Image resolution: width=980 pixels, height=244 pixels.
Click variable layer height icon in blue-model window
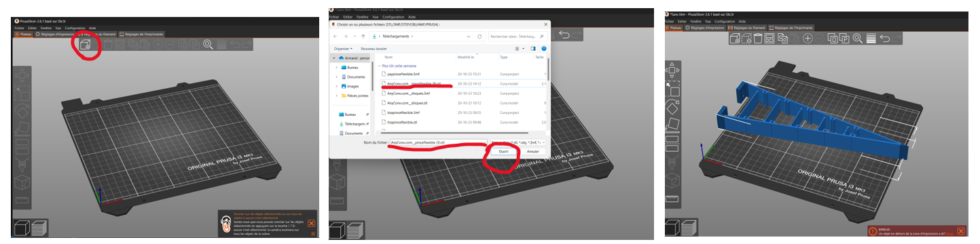point(871,39)
